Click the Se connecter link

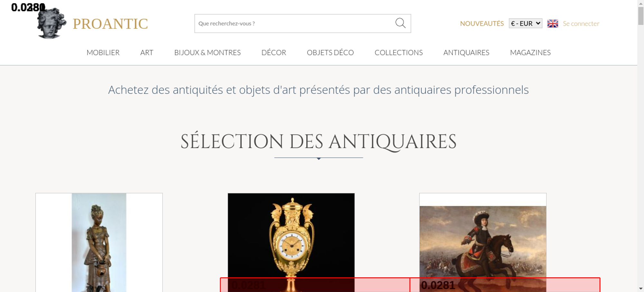[581, 23]
